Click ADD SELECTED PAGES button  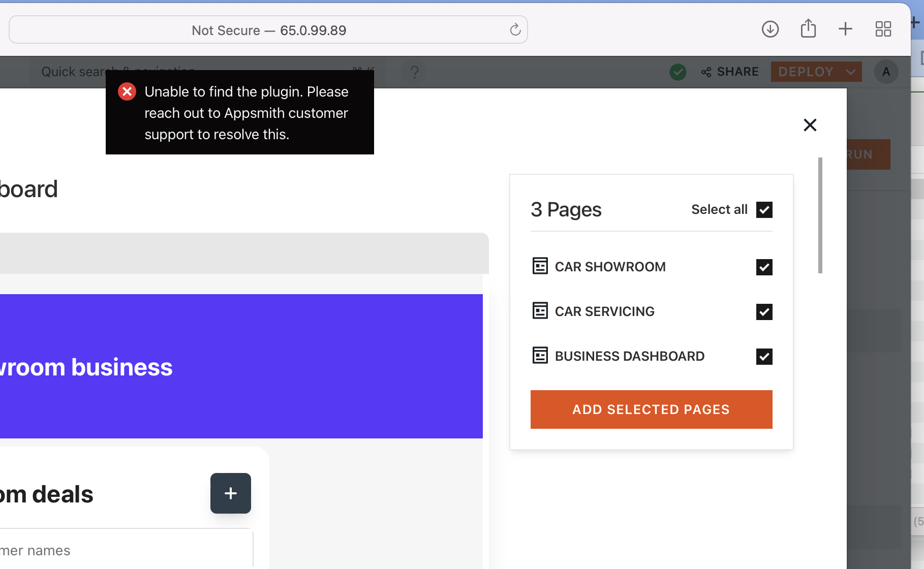[651, 409]
